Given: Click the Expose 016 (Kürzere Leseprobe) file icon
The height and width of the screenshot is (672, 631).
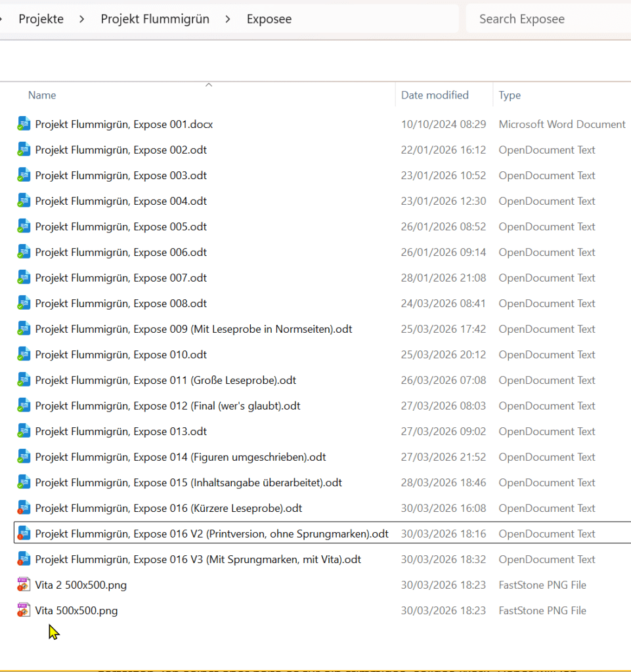Looking at the screenshot, I should pyautogui.click(x=24, y=508).
